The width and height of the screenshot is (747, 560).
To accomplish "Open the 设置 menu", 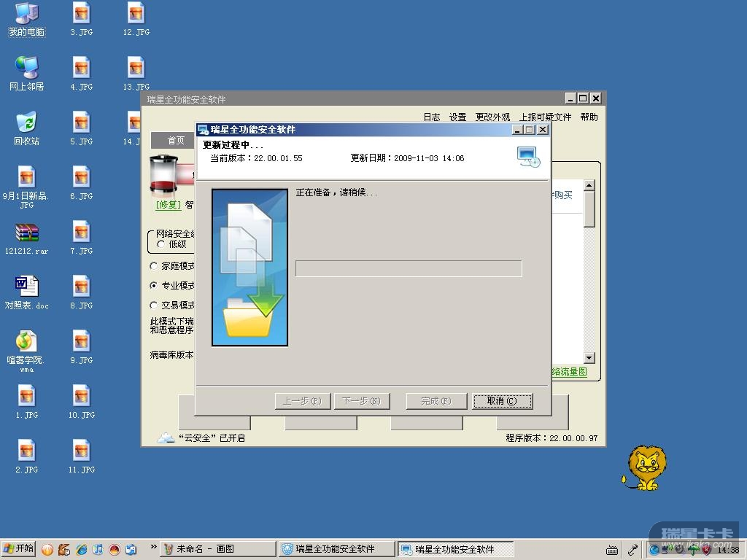I will (x=458, y=117).
